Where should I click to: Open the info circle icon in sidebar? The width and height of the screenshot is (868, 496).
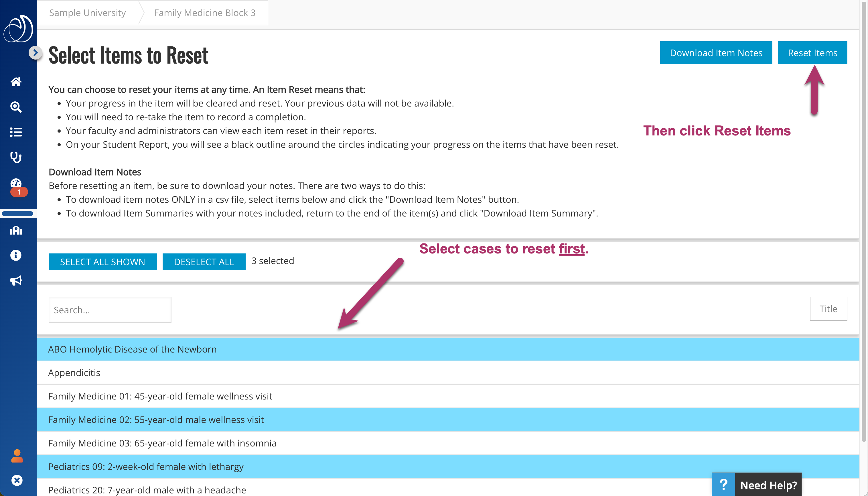pos(16,255)
